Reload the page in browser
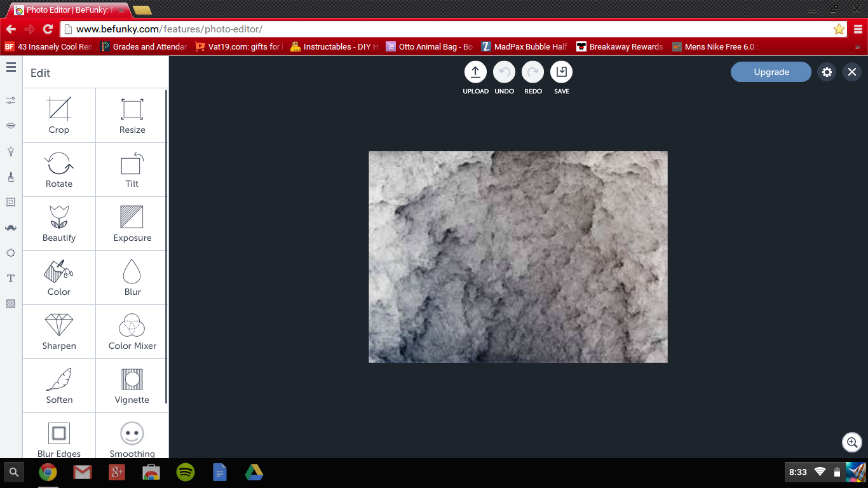The width and height of the screenshot is (868, 488). tap(48, 29)
